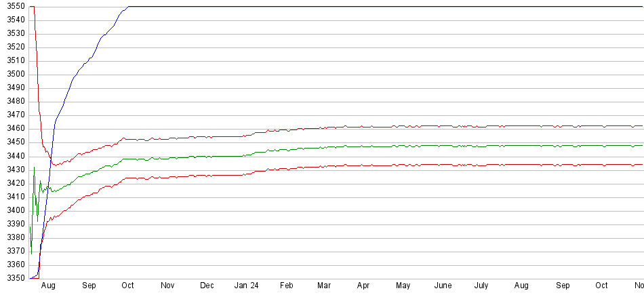
Task: Click the Dec month label
Action: click(x=207, y=286)
